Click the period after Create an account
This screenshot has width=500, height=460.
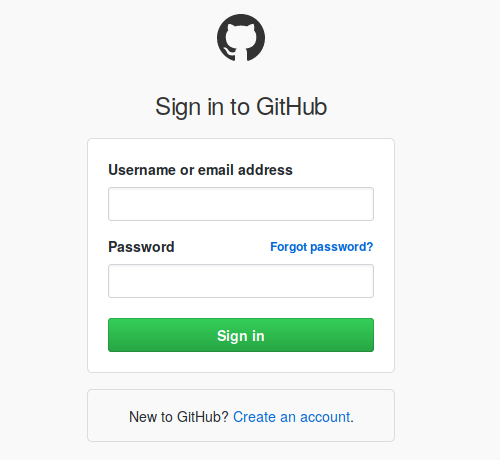pyautogui.click(x=352, y=421)
